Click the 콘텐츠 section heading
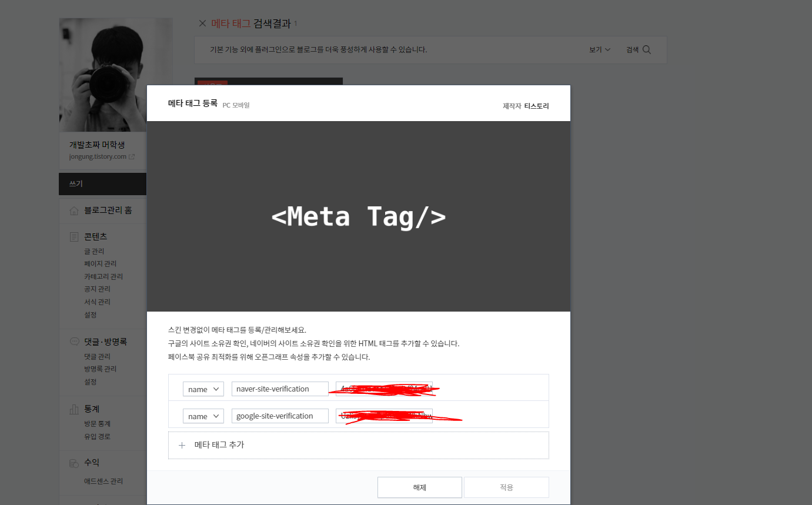 click(x=96, y=236)
